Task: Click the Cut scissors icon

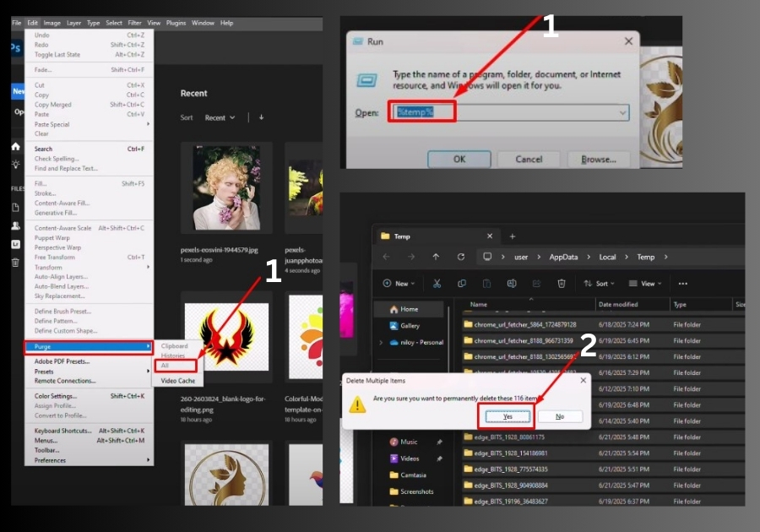Action: click(x=437, y=284)
